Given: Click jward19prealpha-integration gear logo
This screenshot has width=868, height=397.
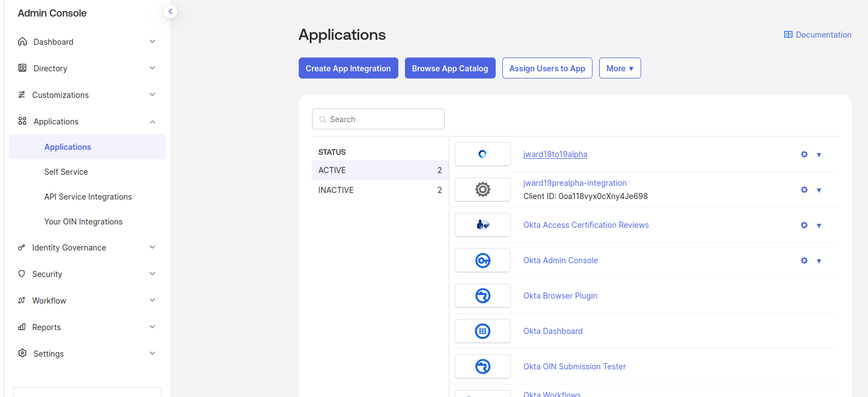Looking at the screenshot, I should coord(482,190).
